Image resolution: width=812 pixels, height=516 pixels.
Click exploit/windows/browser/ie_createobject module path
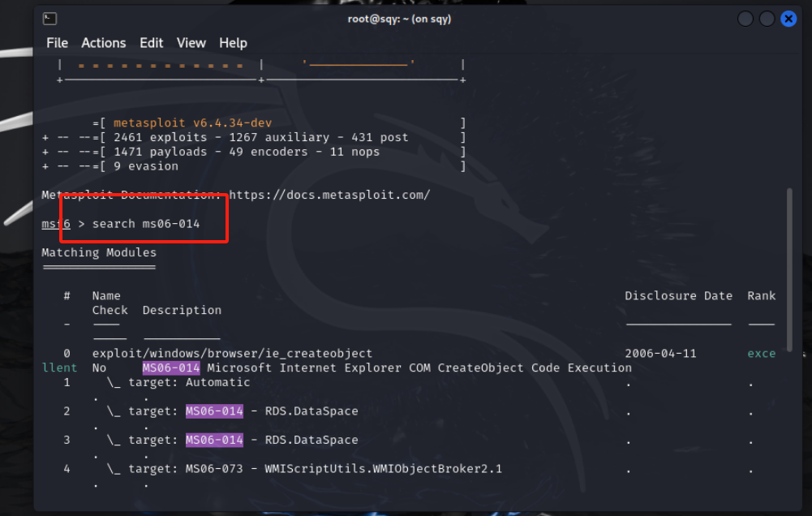click(232, 353)
